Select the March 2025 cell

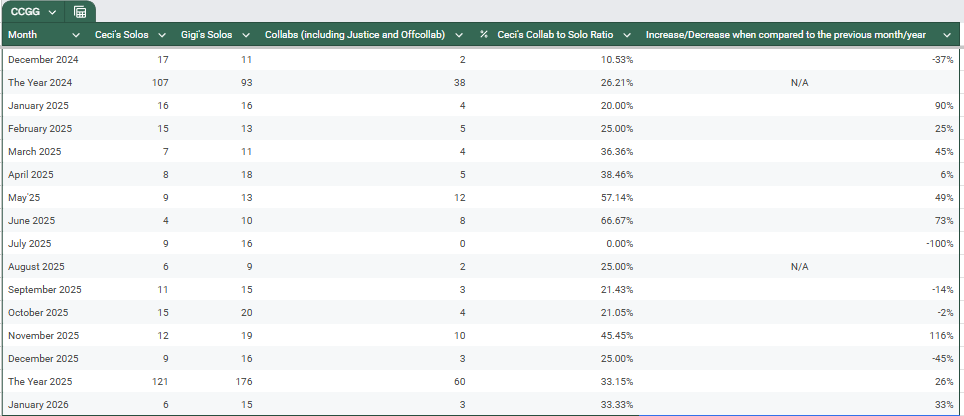34,152
